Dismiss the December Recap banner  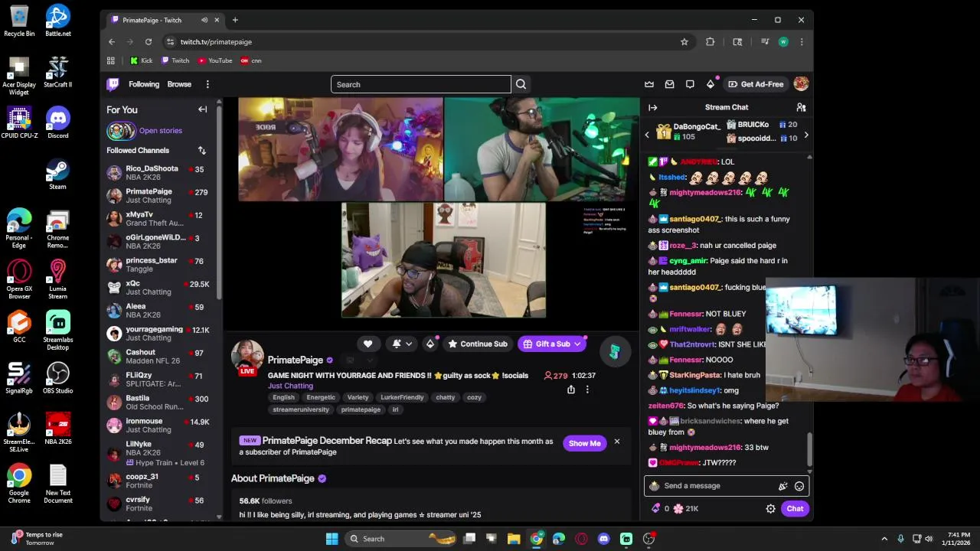pos(616,442)
